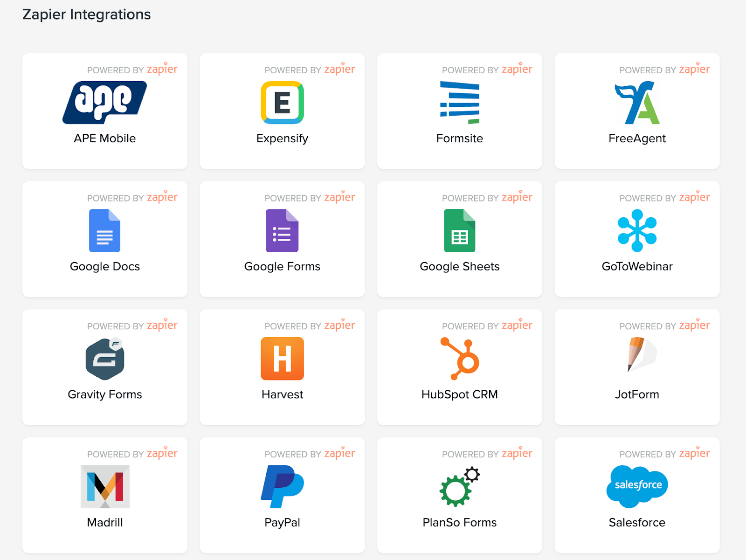
Task: Open the Salesforce cloud logo
Action: click(637, 486)
